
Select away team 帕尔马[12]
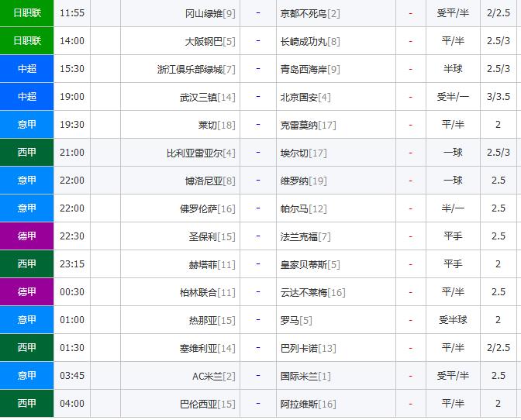[303, 208]
